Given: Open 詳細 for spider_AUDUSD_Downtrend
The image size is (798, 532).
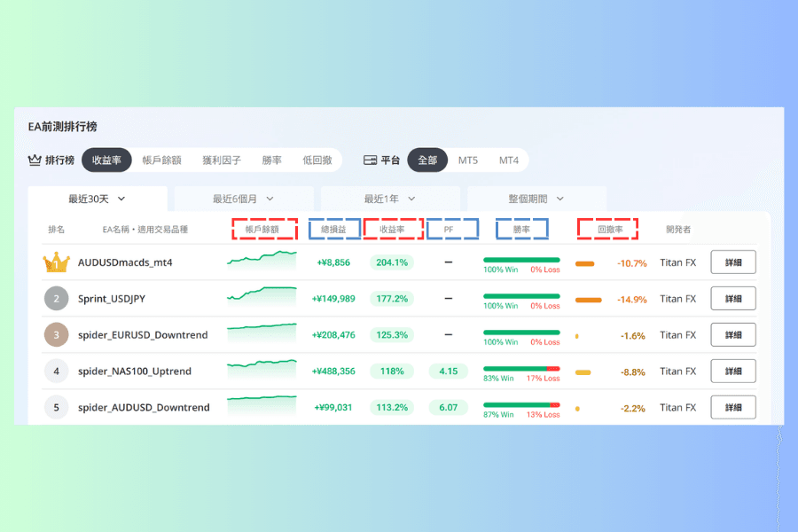Looking at the screenshot, I should tap(733, 407).
